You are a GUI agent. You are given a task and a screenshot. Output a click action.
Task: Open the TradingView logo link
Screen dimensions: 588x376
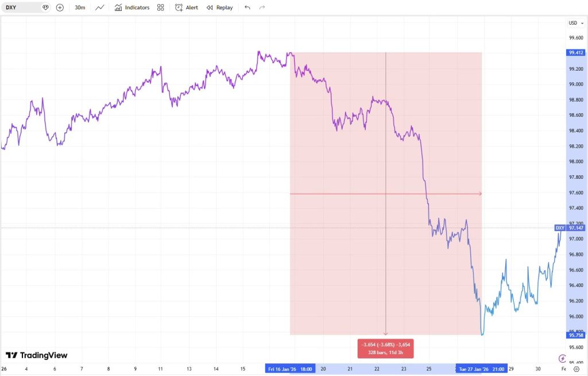37,355
